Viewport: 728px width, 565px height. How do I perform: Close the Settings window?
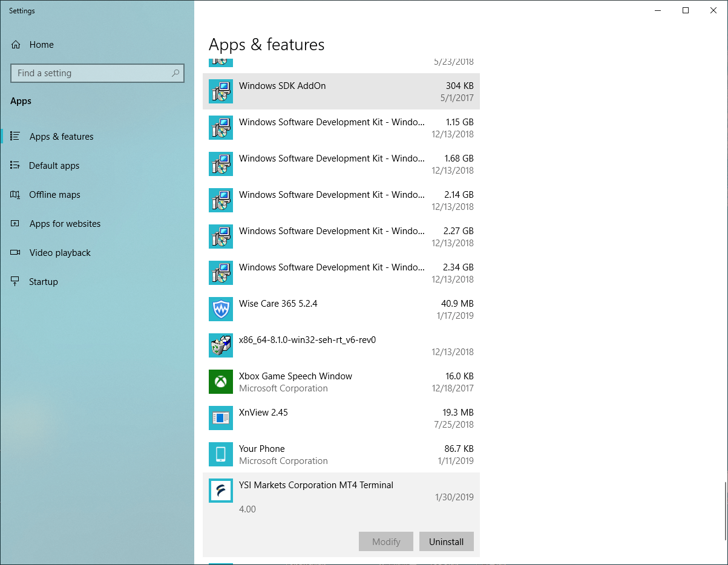click(713, 10)
